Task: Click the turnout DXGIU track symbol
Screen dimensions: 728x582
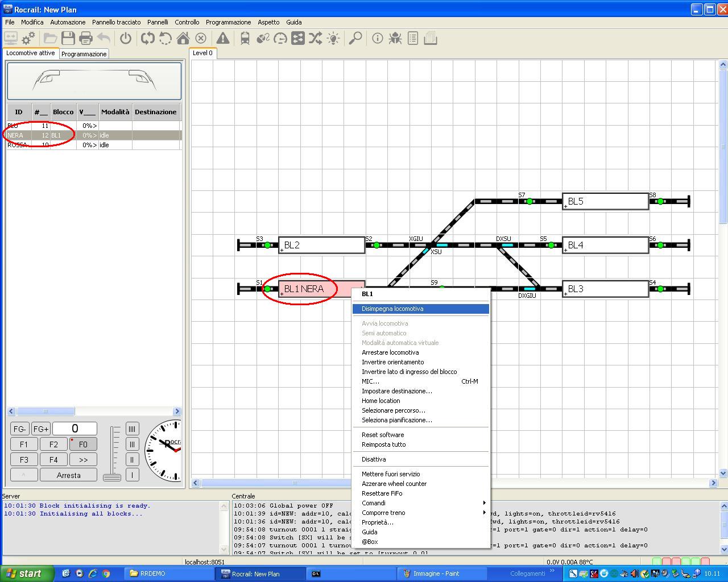Action: click(x=529, y=288)
